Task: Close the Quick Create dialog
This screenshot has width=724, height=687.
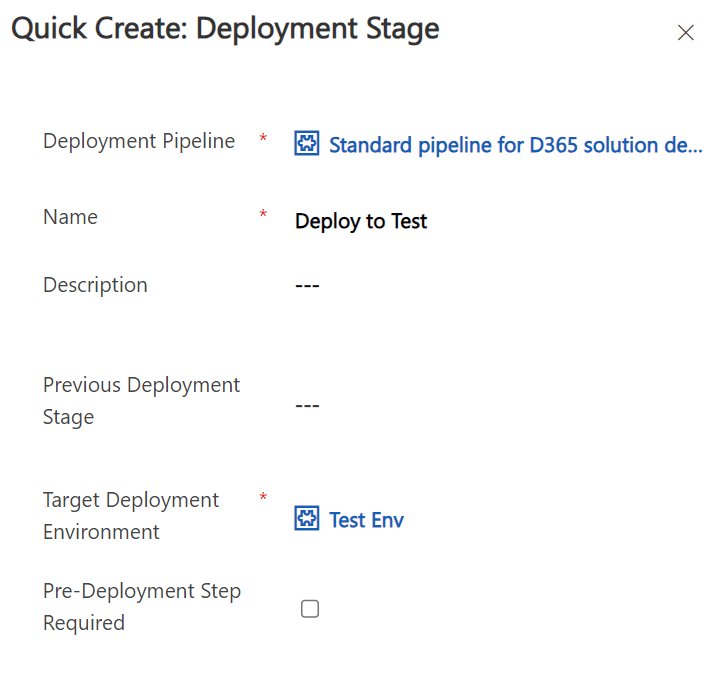Action: [x=685, y=33]
